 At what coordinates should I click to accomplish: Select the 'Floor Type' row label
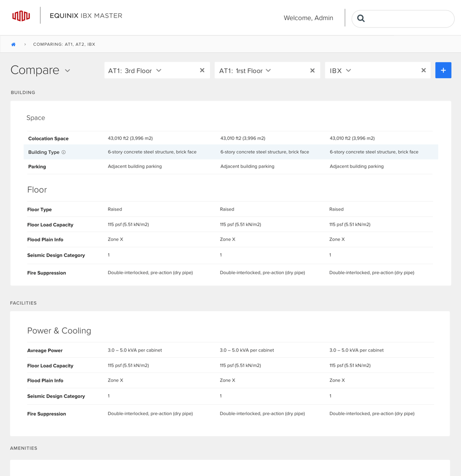point(39,210)
